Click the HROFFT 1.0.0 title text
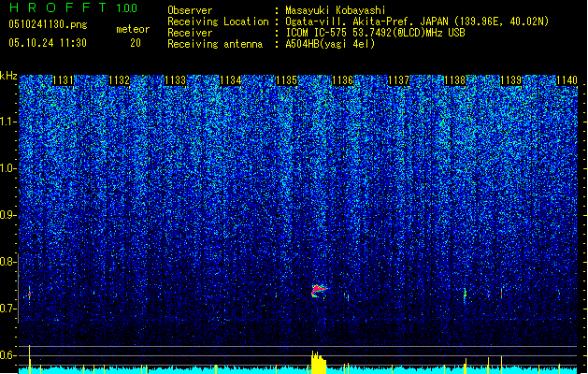This screenshot has width=588, height=374. coord(74,7)
